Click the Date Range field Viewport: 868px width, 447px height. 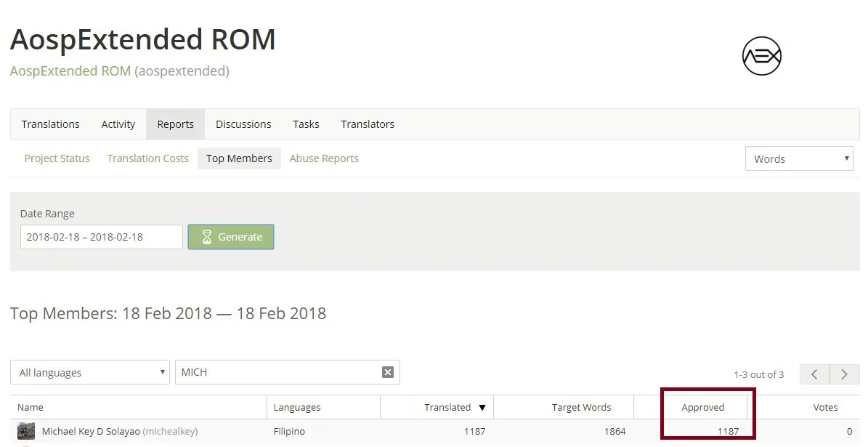pos(101,237)
